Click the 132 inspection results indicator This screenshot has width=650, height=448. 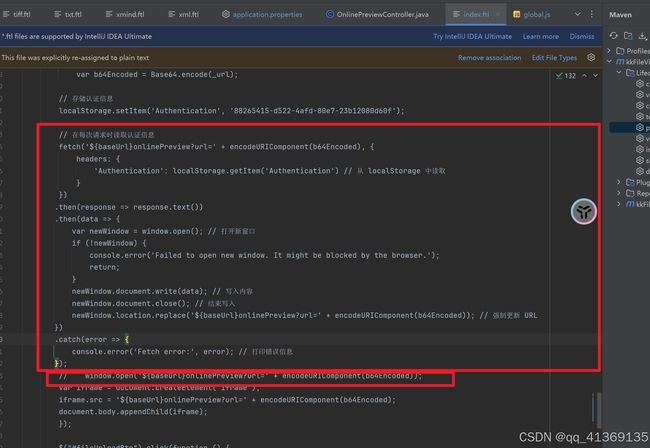click(566, 75)
